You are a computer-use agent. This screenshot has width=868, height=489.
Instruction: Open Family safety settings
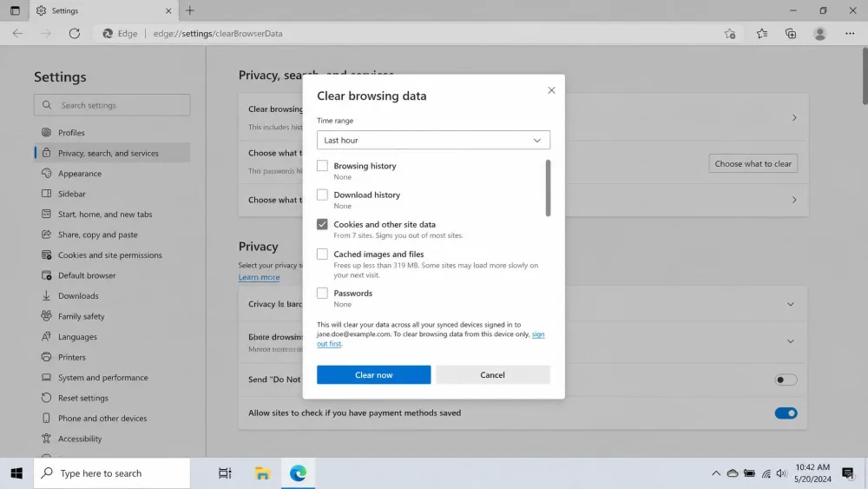pos(112,316)
